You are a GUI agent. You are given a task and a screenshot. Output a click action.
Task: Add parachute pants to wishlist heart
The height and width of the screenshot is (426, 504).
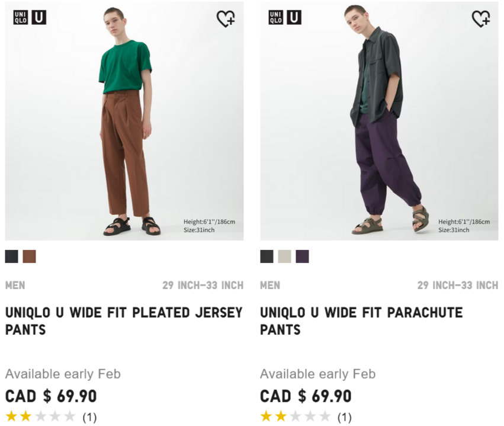(x=481, y=18)
